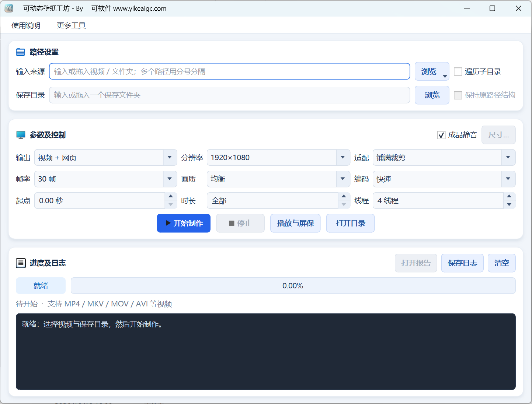Click the log icon beside 进度及日志
Image resolution: width=532 pixels, height=404 pixels.
click(x=21, y=263)
